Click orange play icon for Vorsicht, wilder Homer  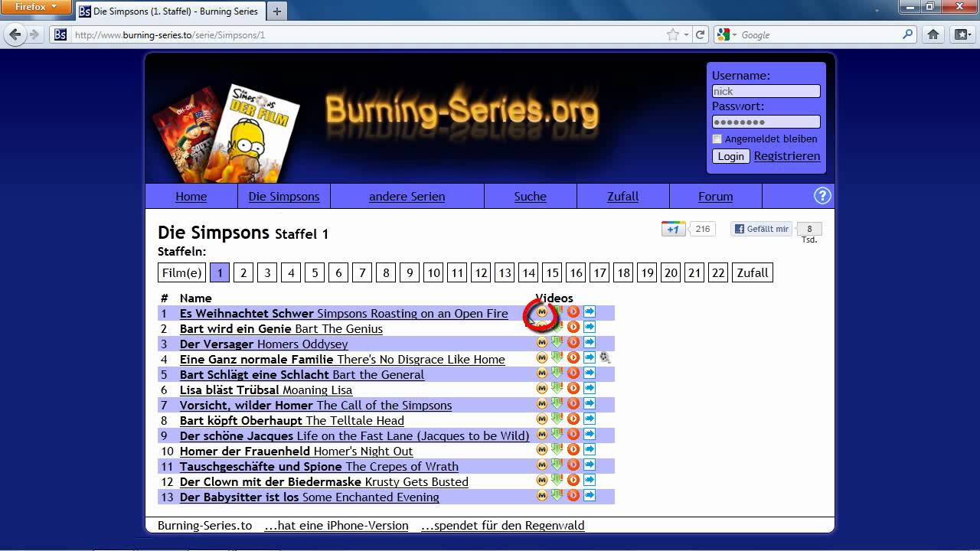(x=573, y=404)
